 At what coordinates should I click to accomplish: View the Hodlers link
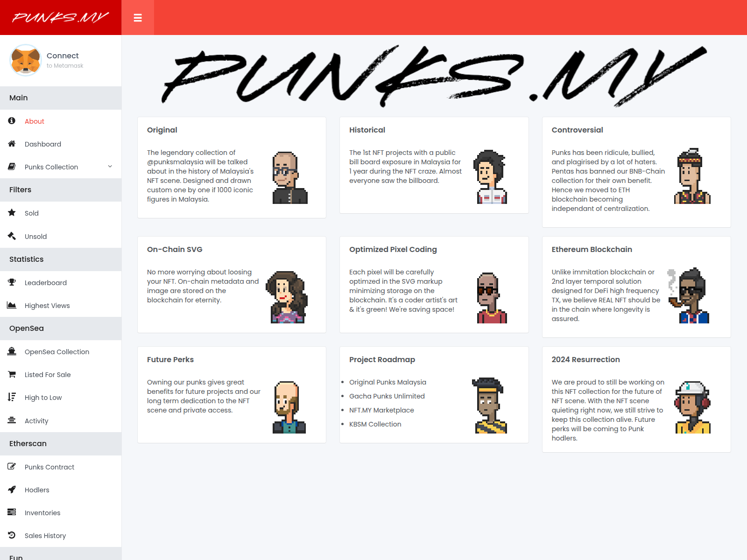pos(61,490)
